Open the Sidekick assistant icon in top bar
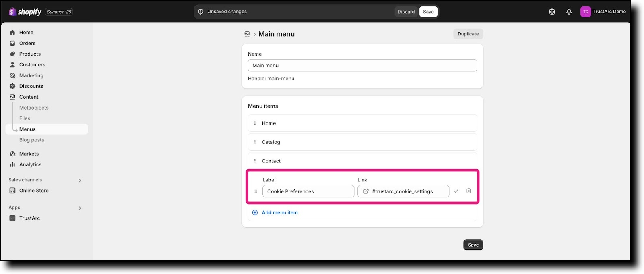 tap(552, 12)
